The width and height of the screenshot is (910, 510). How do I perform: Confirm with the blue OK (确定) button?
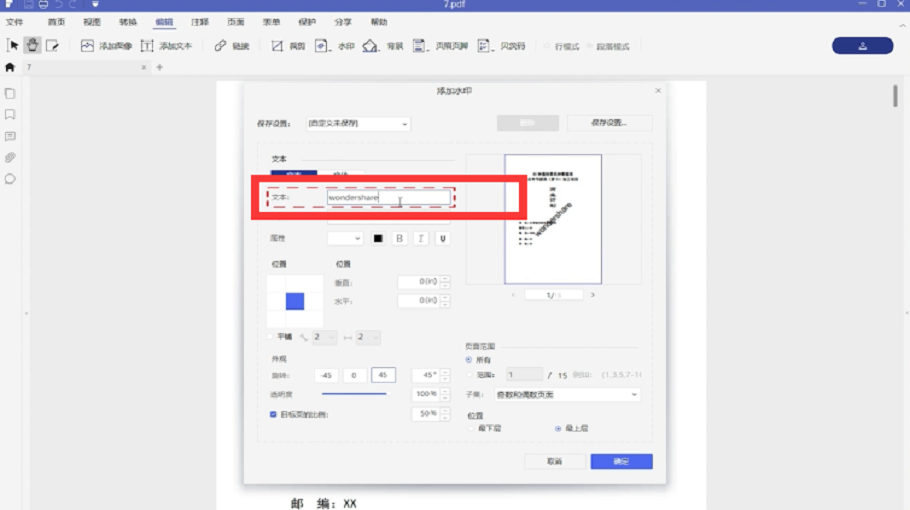point(622,461)
